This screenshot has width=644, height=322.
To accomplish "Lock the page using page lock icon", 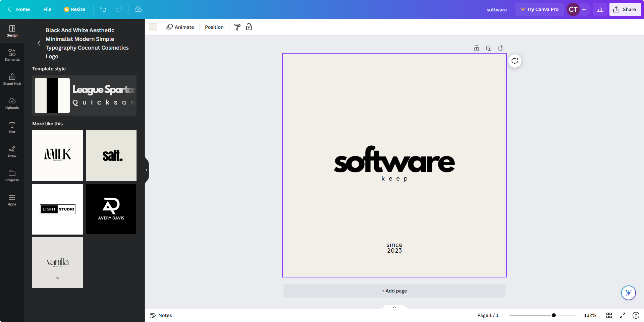I will click(477, 48).
